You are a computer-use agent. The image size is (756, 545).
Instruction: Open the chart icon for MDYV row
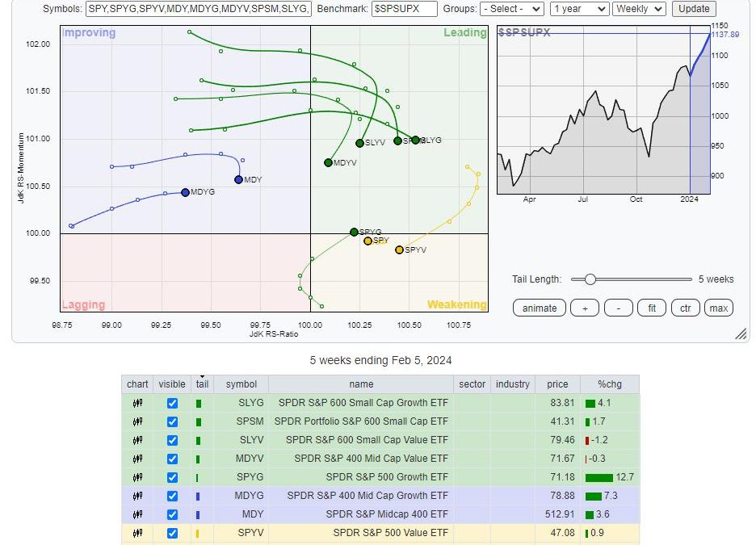(x=137, y=459)
